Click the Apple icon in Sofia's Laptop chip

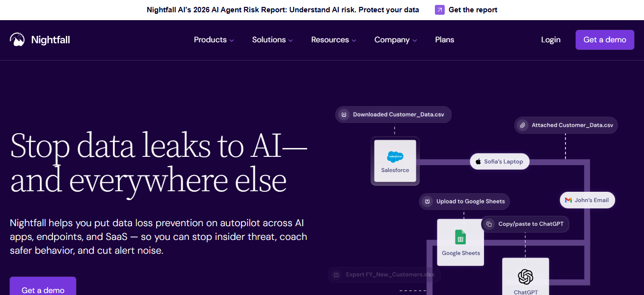pyautogui.click(x=478, y=161)
